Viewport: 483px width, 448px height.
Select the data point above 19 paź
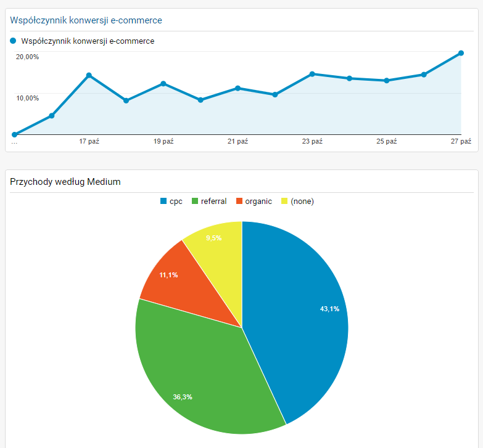click(x=163, y=84)
